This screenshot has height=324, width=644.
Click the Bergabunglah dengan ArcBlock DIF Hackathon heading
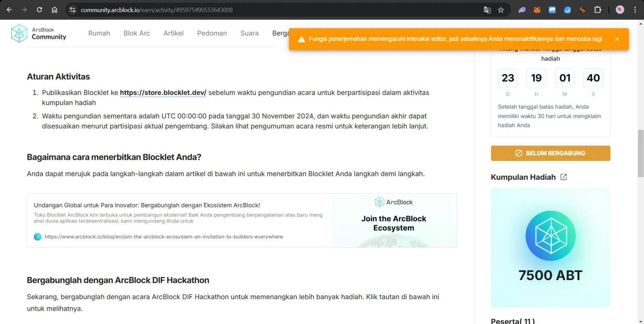pyautogui.click(x=118, y=280)
